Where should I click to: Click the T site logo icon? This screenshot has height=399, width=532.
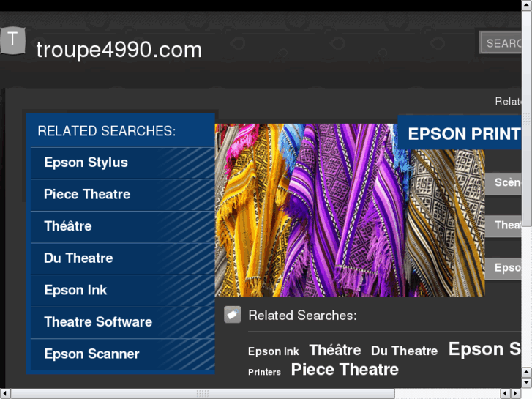12,40
